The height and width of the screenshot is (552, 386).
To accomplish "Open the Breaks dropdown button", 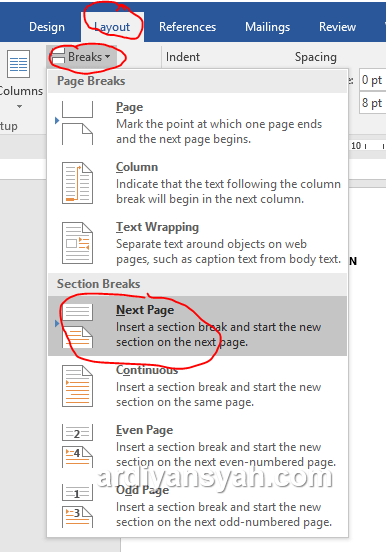I will click(x=82, y=57).
